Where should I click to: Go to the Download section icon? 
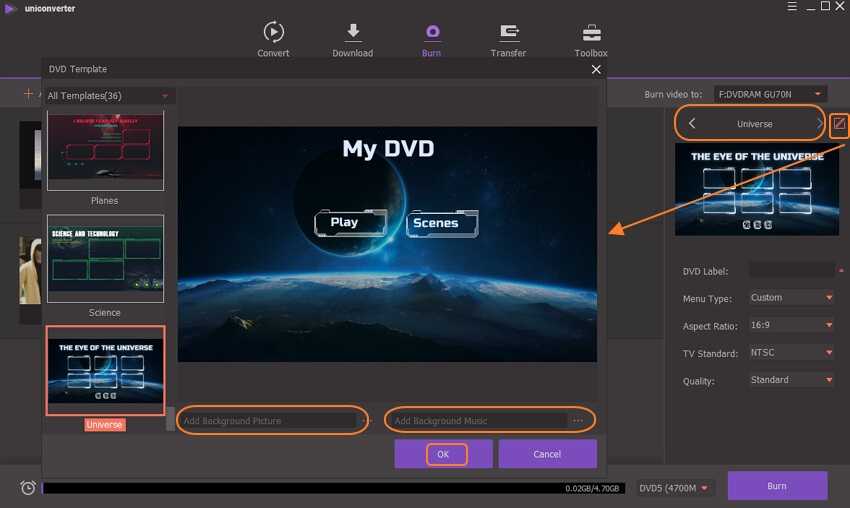pyautogui.click(x=352, y=32)
